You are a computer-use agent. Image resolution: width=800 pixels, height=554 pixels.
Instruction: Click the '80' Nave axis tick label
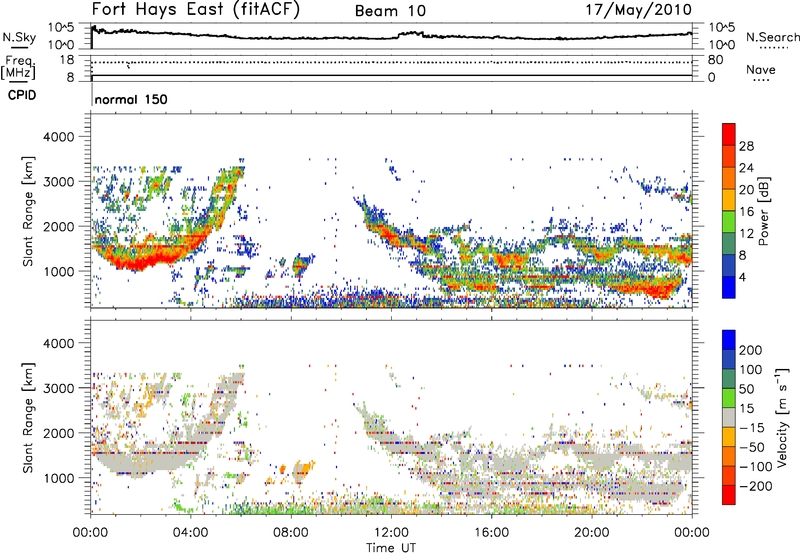click(715, 60)
